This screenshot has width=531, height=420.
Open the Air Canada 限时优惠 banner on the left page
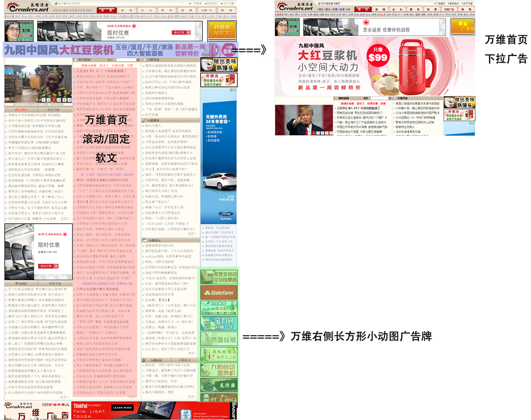click(x=120, y=31)
